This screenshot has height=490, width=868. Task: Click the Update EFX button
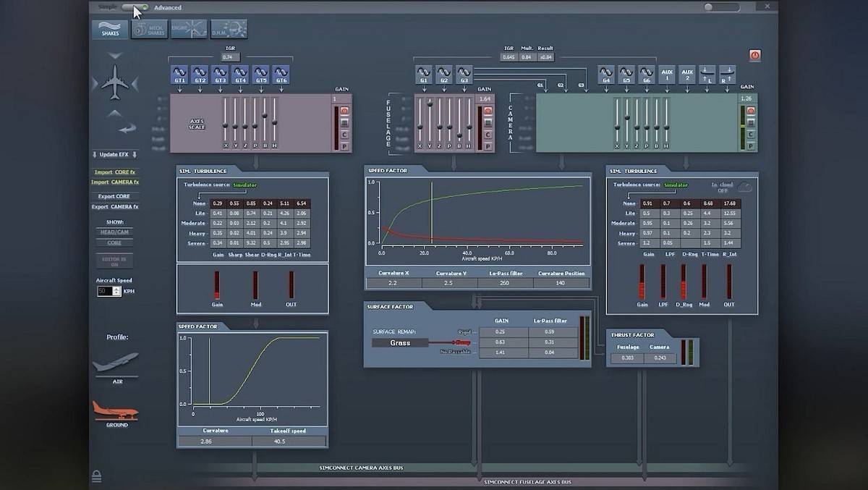(114, 154)
